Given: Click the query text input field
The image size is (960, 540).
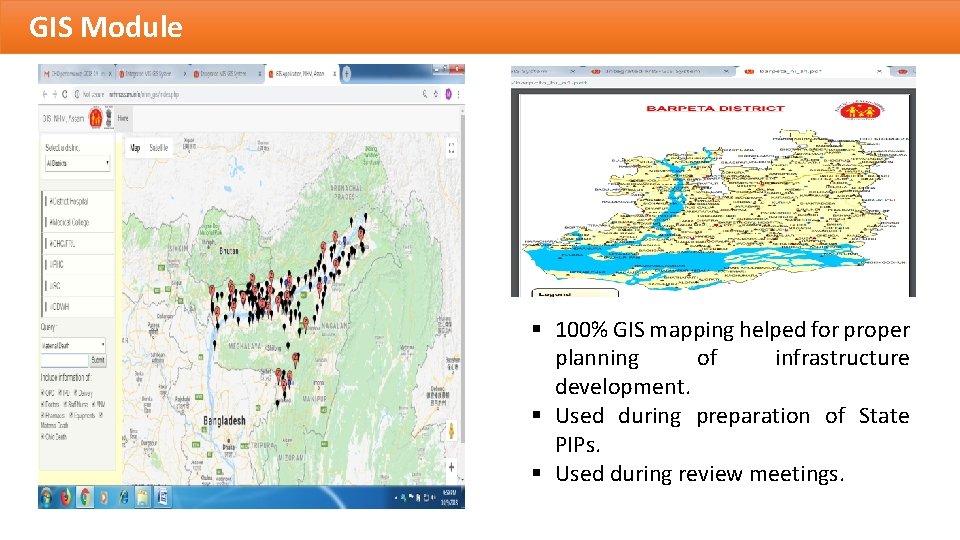Looking at the screenshot, I should tap(65, 360).
